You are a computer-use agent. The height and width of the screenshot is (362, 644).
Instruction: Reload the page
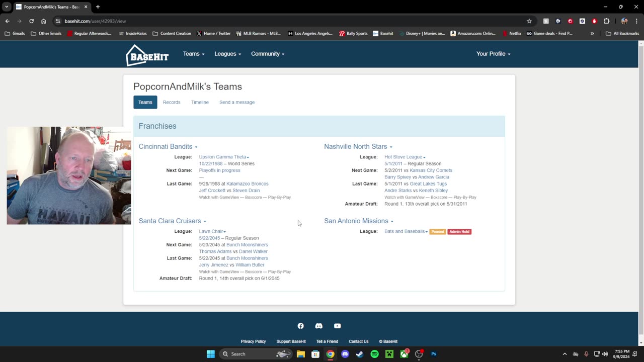[31, 21]
